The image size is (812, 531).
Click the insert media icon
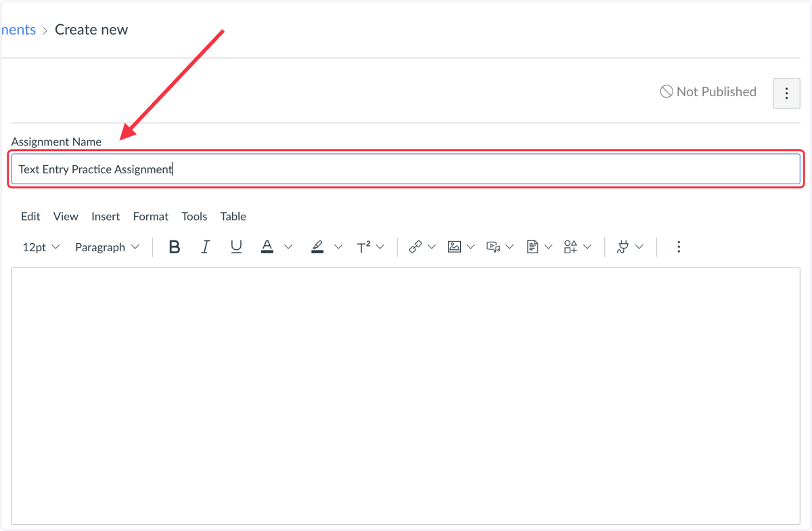tap(493, 247)
